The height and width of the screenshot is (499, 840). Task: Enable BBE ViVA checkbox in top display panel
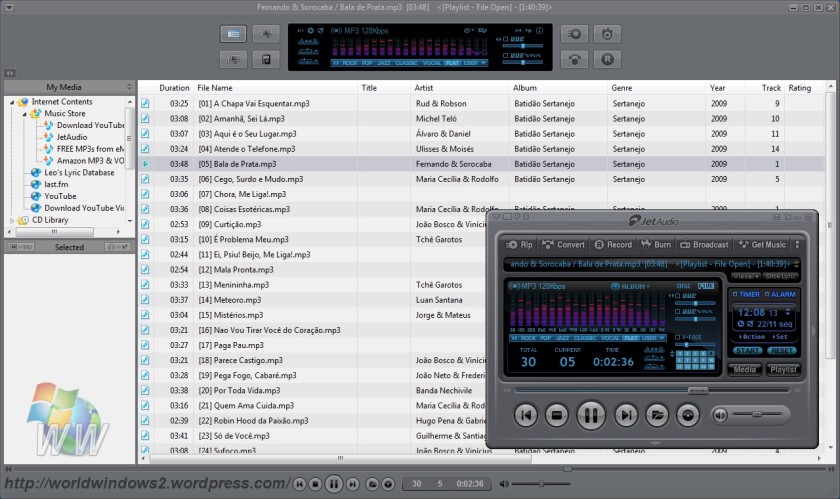coord(505,55)
